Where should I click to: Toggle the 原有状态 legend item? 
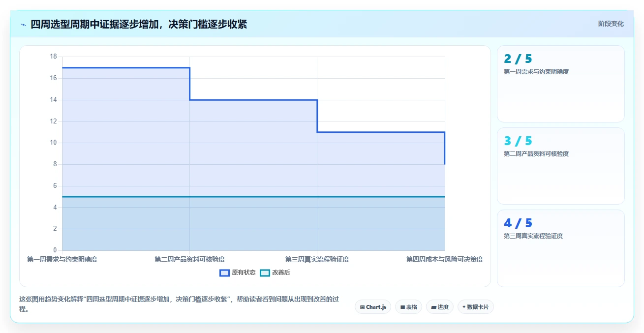[238, 272]
